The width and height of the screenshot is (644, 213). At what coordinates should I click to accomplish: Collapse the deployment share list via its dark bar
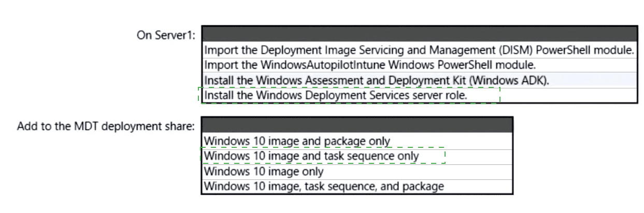[x=356, y=126]
